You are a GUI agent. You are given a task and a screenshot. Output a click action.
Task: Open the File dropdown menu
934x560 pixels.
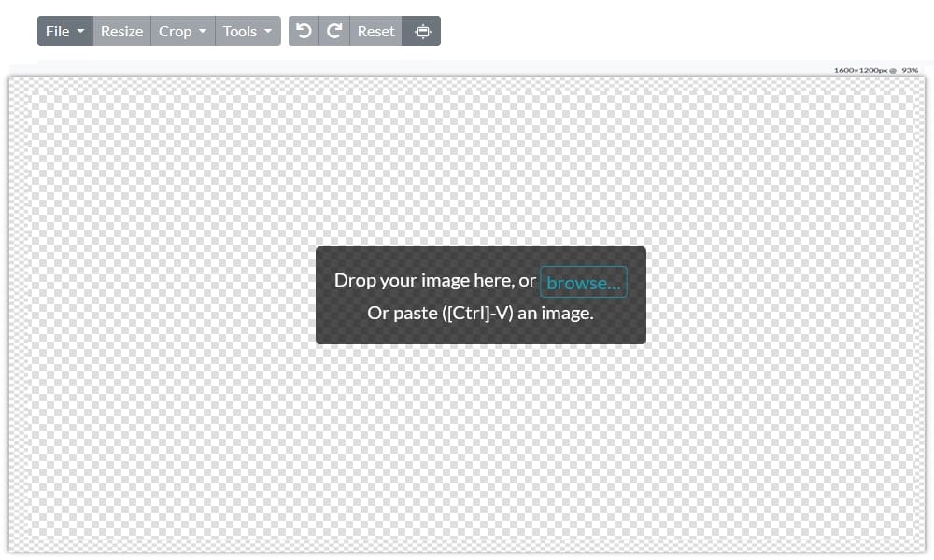point(64,31)
